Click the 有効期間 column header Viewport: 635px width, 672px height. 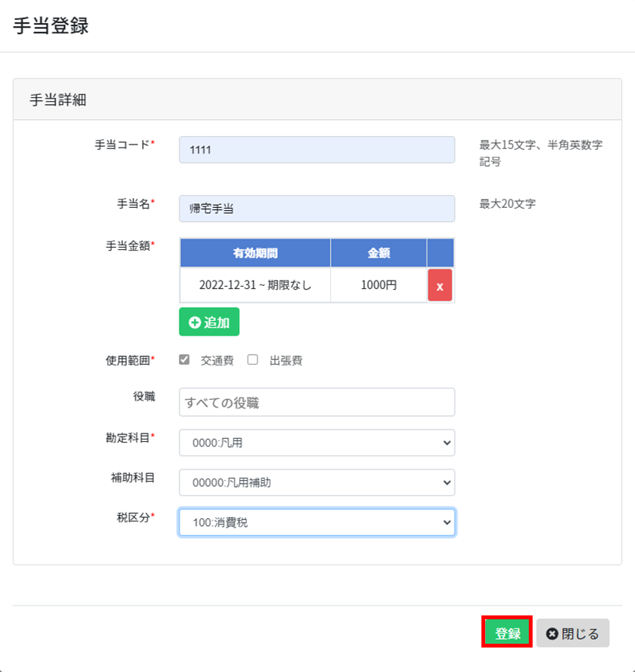255,253
